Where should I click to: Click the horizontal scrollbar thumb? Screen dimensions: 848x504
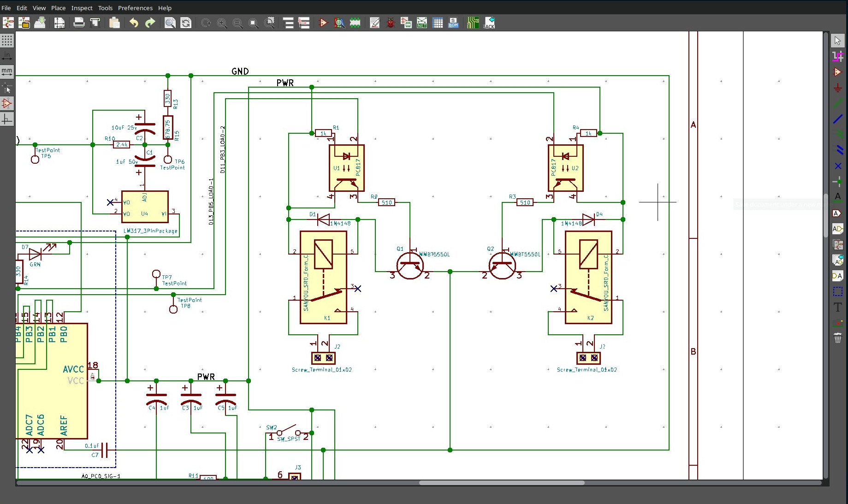click(502, 483)
